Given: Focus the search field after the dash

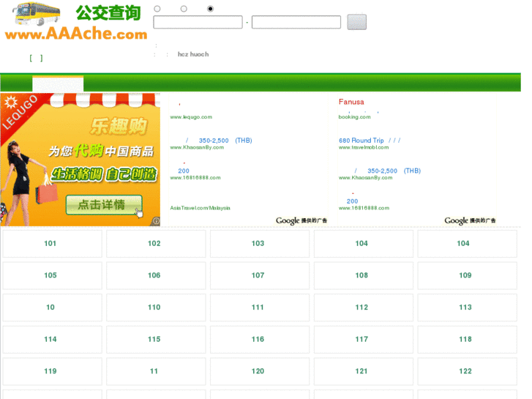Looking at the screenshot, I should click(296, 22).
